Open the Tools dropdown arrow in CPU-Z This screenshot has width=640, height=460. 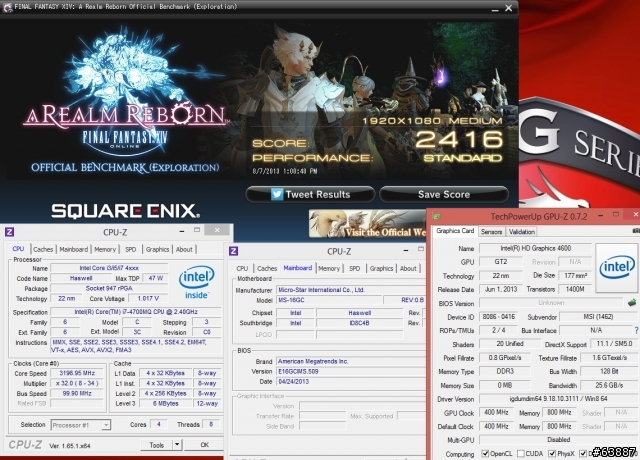coord(177,444)
